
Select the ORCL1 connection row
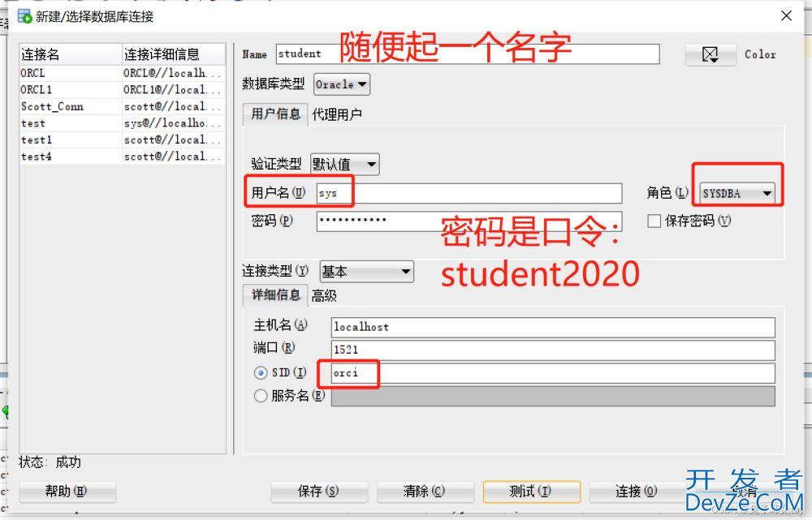tap(123, 89)
